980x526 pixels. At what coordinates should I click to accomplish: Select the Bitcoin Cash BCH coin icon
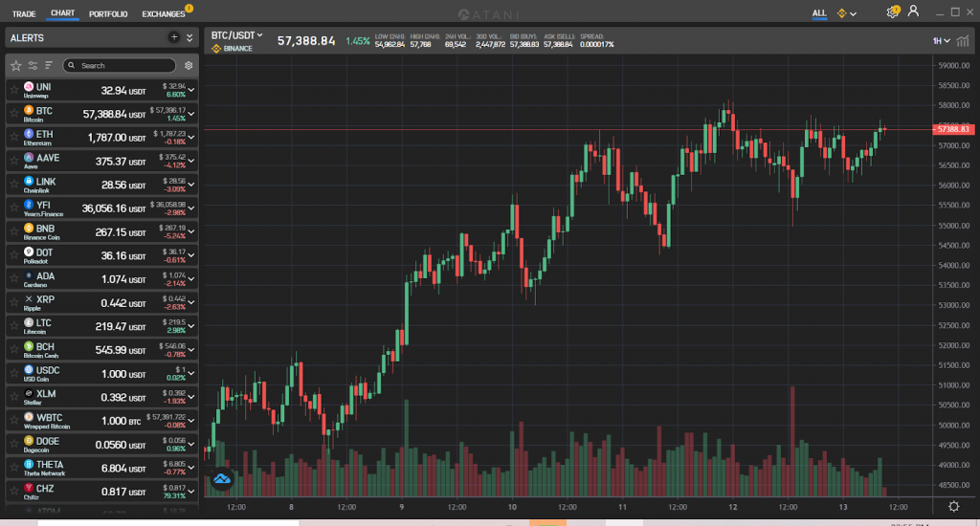tap(29, 346)
